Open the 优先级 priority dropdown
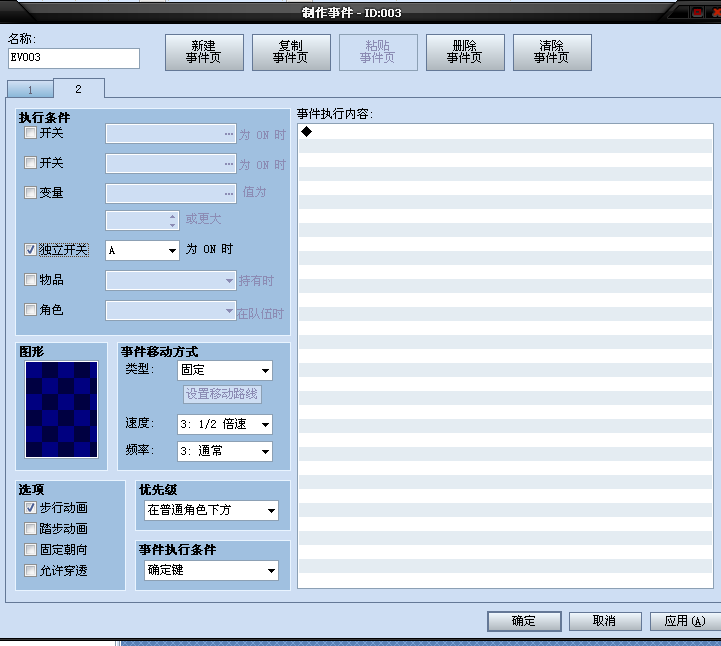This screenshot has height=646, width=721. [211, 510]
